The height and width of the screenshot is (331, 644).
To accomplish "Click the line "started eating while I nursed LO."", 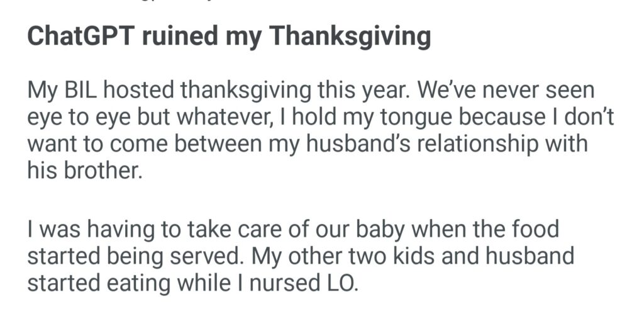I will tap(192, 282).
